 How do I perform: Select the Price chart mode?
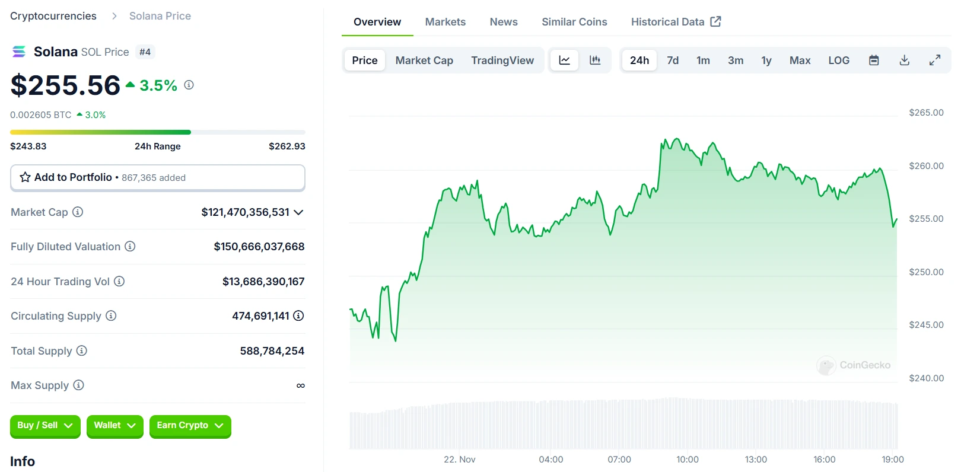tap(365, 60)
